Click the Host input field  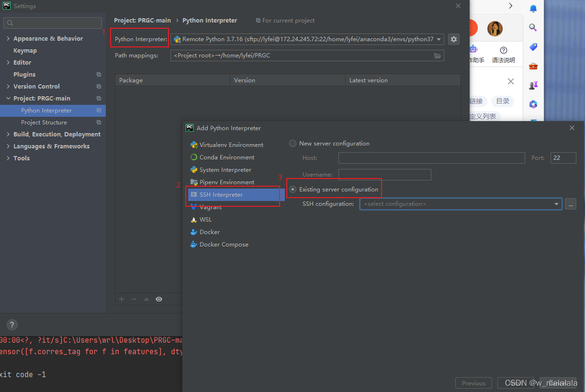pos(432,158)
